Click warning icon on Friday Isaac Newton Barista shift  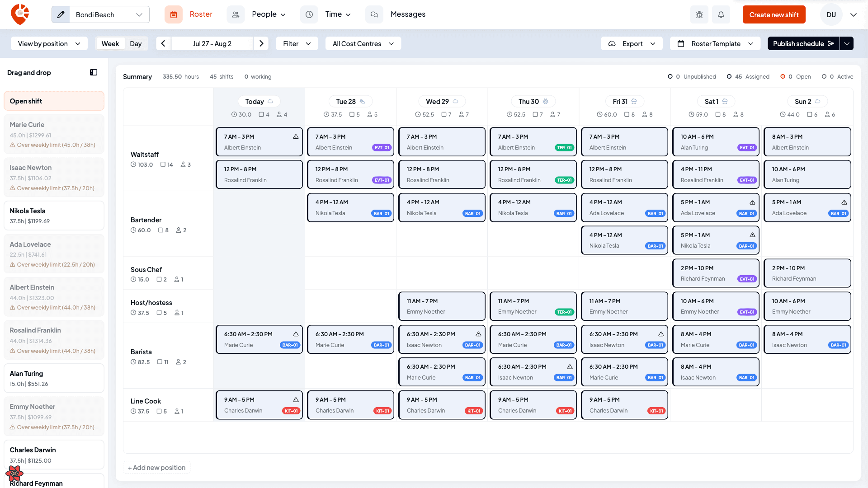pos(661,334)
